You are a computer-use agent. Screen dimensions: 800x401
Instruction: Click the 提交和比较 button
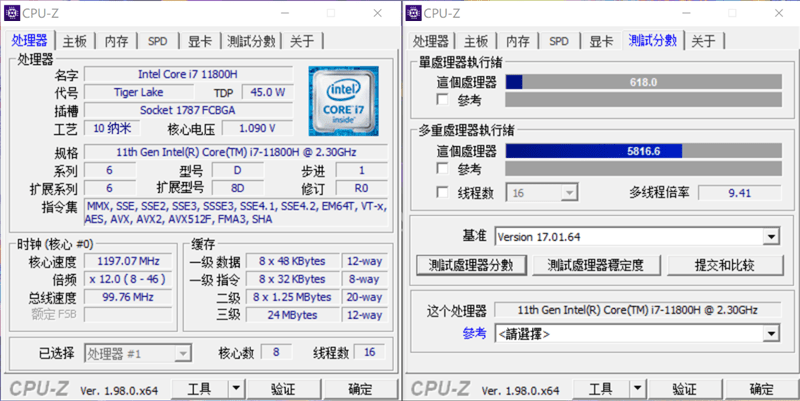coord(724,265)
